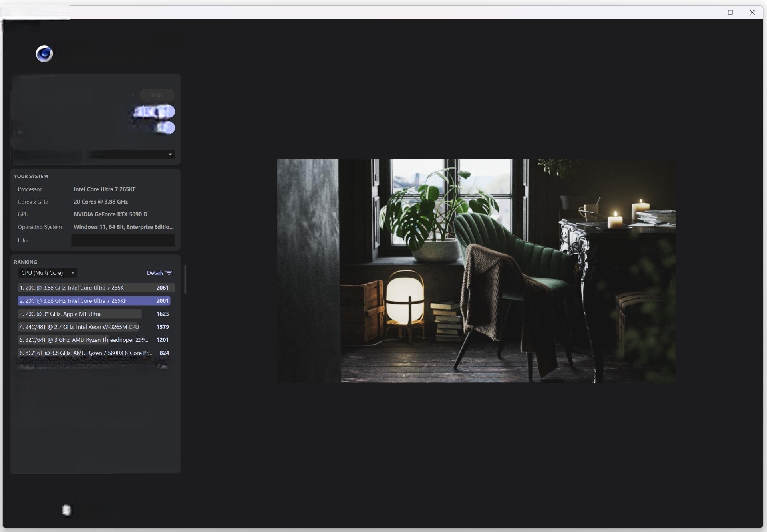The height and width of the screenshot is (532, 767).
Task: Click the Operating System label
Action: (x=40, y=227)
